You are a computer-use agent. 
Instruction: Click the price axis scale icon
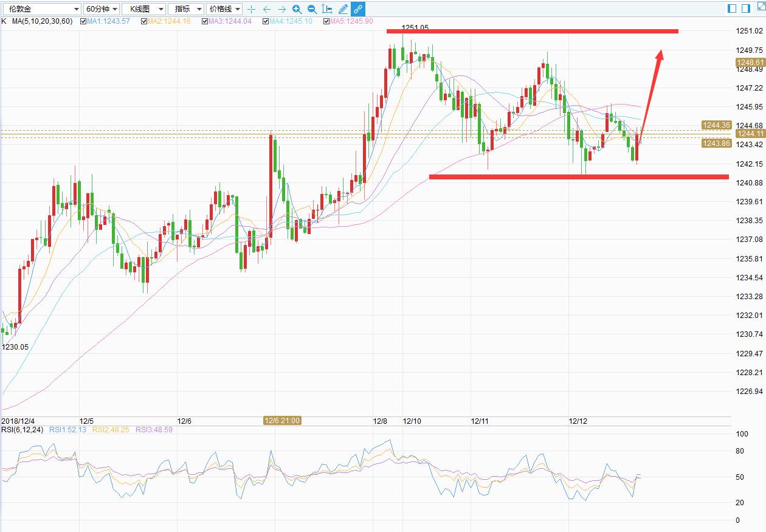tap(327, 9)
